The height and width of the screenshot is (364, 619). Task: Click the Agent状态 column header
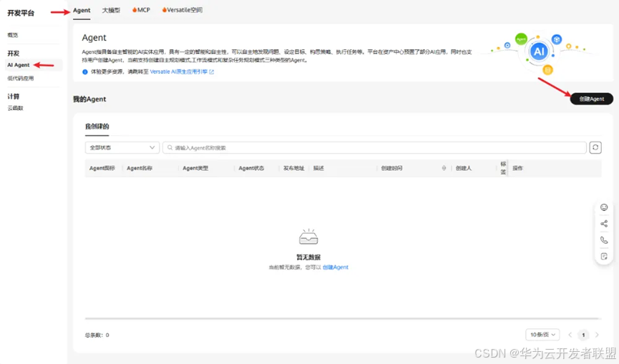click(251, 168)
